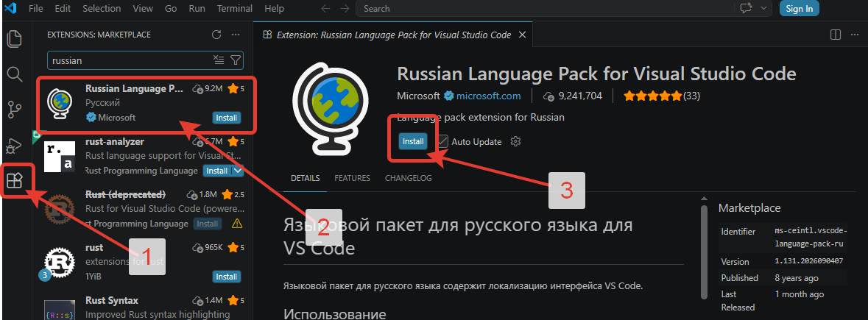Open the File menu
Image resolution: width=868 pixels, height=320 pixels.
pyautogui.click(x=35, y=9)
